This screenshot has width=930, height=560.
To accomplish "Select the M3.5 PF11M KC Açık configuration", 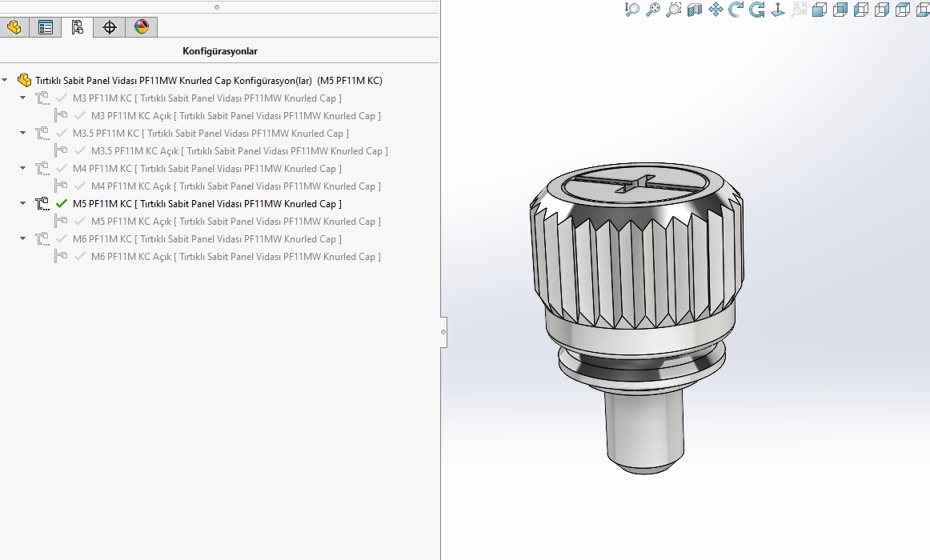I will pos(239,151).
